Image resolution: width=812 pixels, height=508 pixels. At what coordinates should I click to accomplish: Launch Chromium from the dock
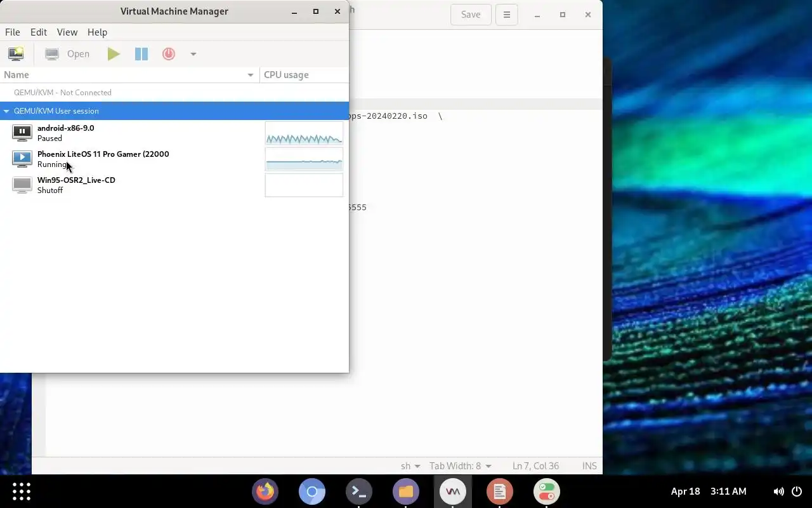pyautogui.click(x=312, y=491)
